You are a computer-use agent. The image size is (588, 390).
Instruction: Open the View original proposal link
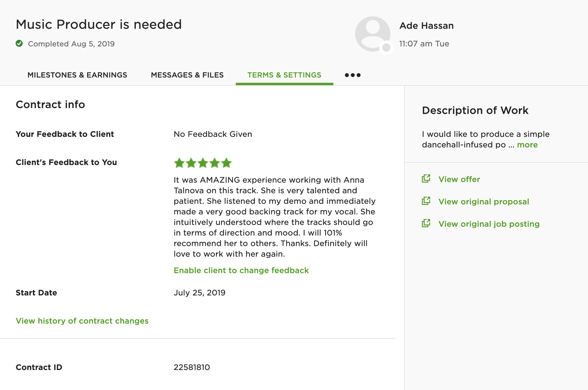click(x=484, y=201)
